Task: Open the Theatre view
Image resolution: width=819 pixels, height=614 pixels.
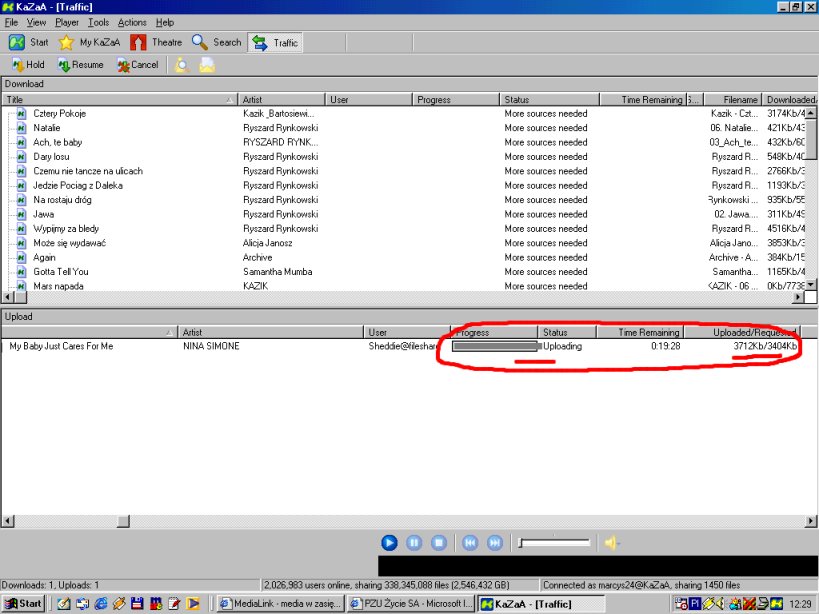Action: point(156,43)
